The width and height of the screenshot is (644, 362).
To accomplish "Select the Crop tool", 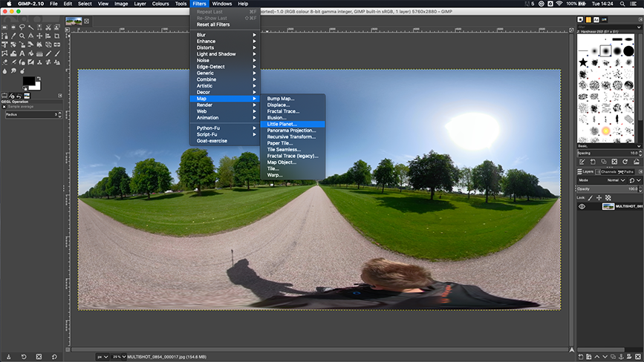I will pyautogui.click(x=57, y=36).
